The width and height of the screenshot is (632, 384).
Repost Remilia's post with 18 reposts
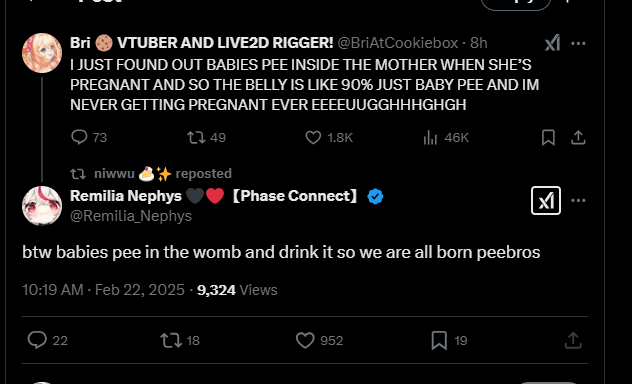click(x=171, y=340)
